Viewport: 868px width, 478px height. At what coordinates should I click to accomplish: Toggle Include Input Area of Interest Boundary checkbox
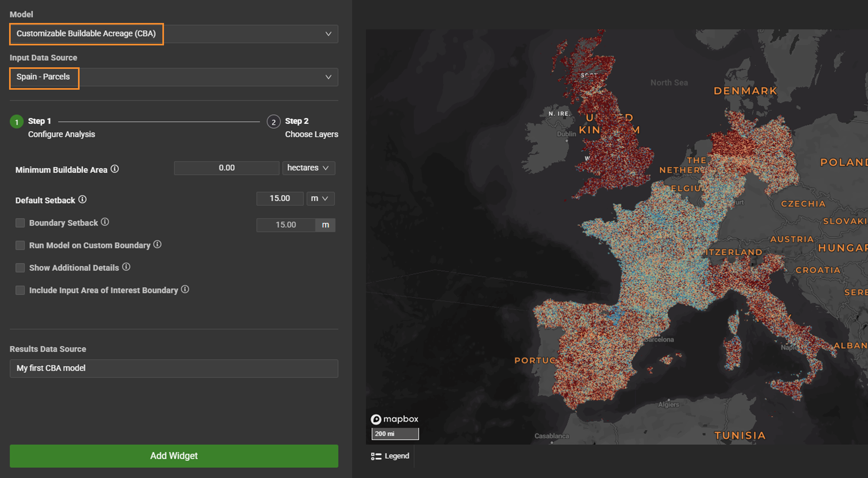pyautogui.click(x=20, y=290)
